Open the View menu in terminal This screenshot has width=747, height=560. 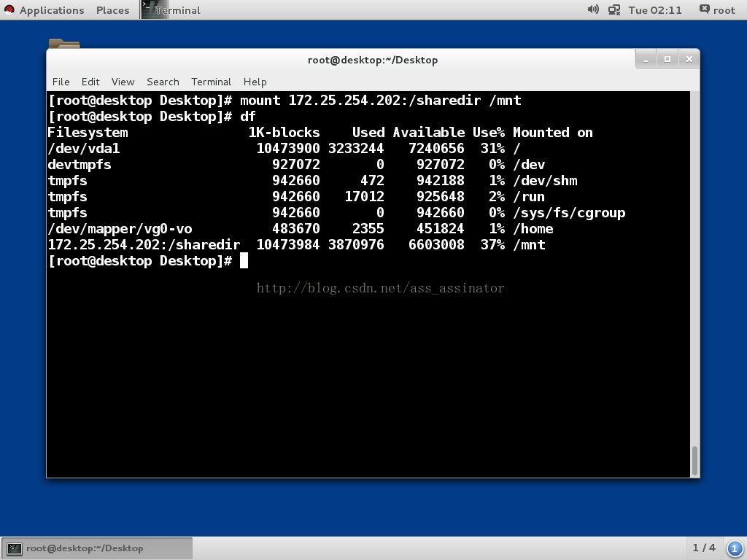123,82
